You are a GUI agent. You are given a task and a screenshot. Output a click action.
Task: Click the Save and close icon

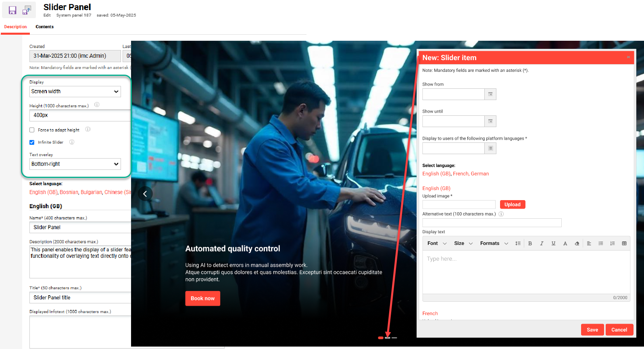click(x=27, y=10)
